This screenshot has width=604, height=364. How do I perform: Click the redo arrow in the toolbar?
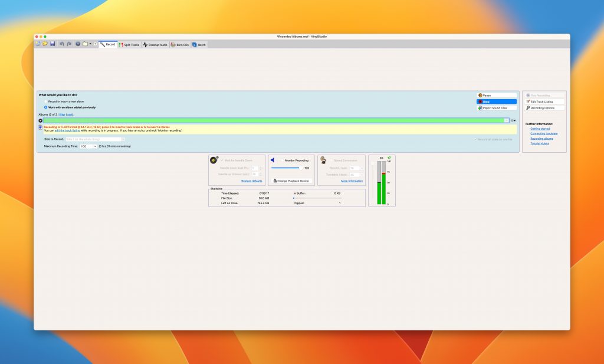click(x=69, y=44)
